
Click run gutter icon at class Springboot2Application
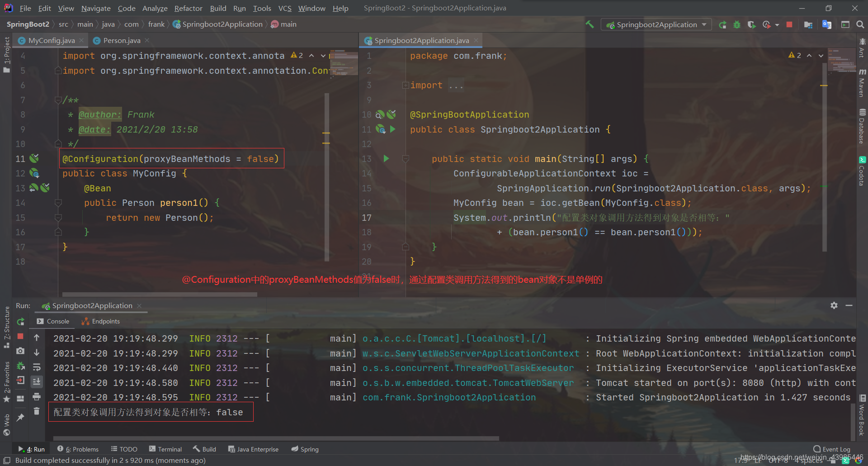tap(392, 129)
